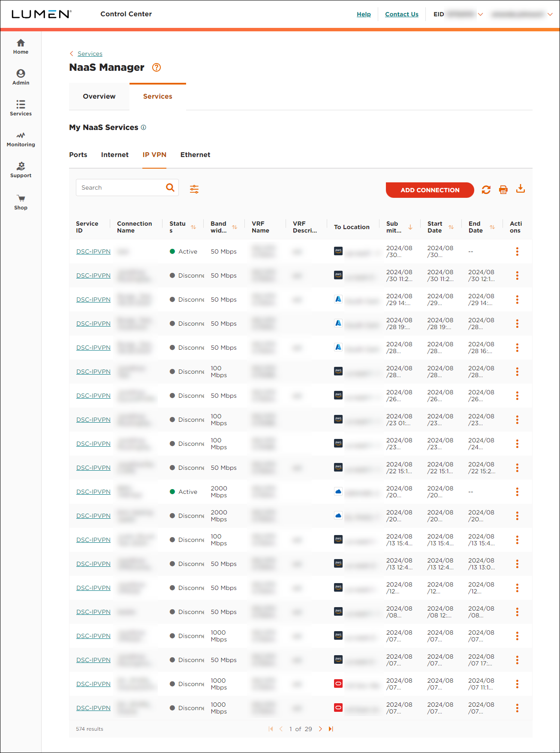Switch to the Ports sub-tab

pyautogui.click(x=78, y=155)
